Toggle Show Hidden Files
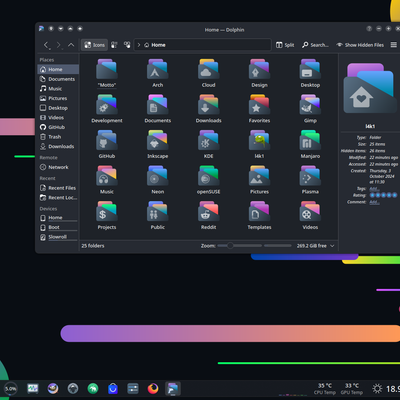The width and height of the screenshot is (400, 400). (360, 45)
